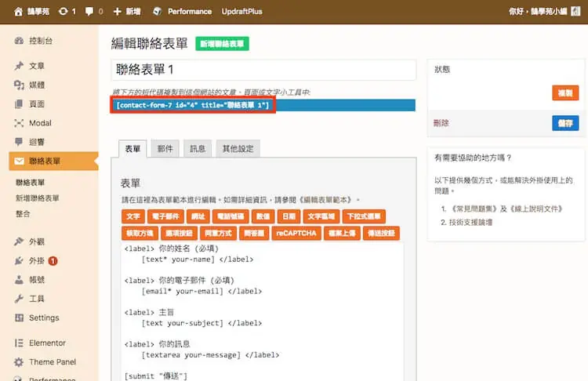588x381 pixels.
Task: Insert a 數值 tag
Action: [263, 216]
